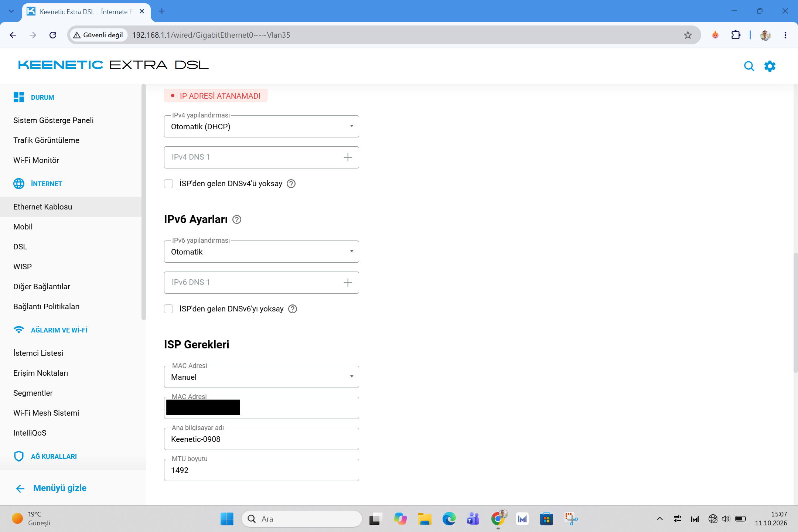Expand the tab search chevron in Chrome
798x532 pixels.
click(x=11, y=11)
